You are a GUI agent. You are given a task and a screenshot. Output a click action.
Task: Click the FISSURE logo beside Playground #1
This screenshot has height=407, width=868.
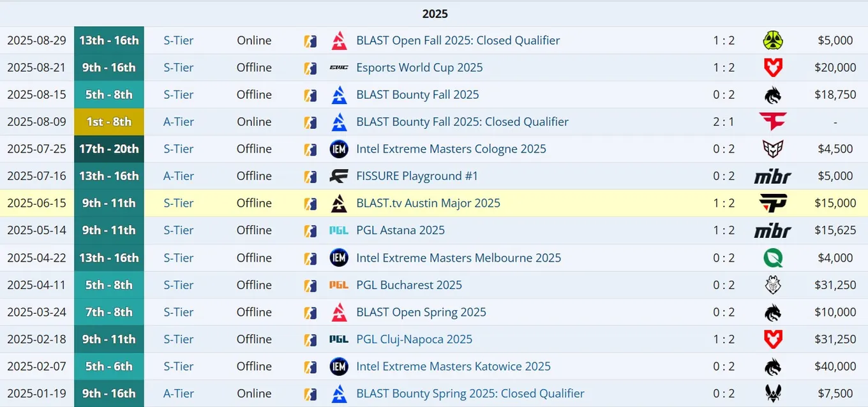tap(339, 176)
